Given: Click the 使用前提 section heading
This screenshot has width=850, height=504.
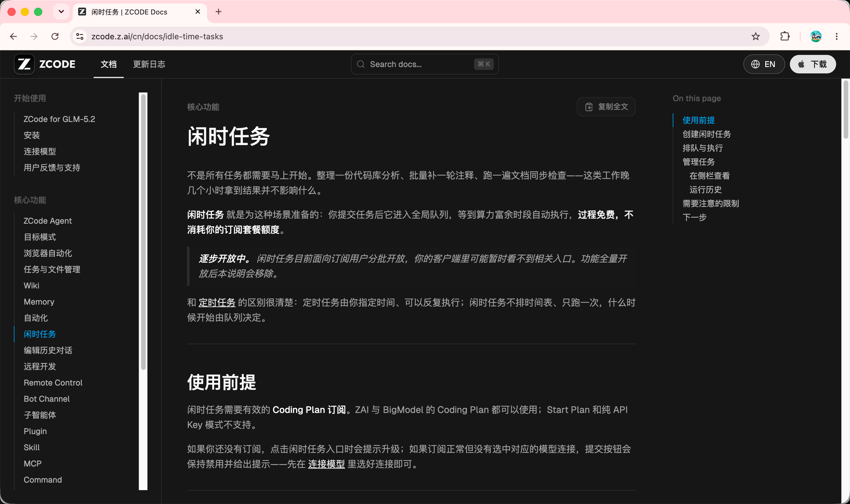Looking at the screenshot, I should [x=221, y=382].
